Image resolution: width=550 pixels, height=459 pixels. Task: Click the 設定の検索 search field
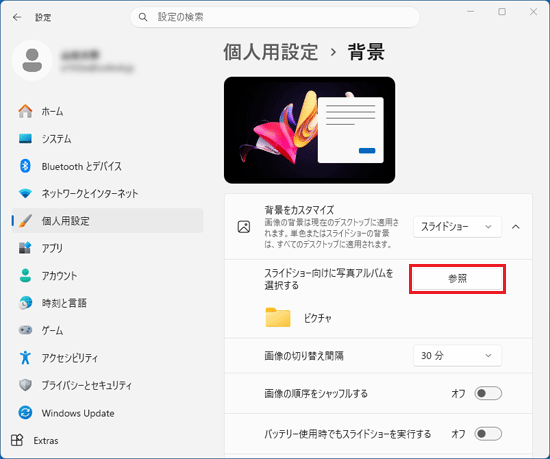(275, 17)
